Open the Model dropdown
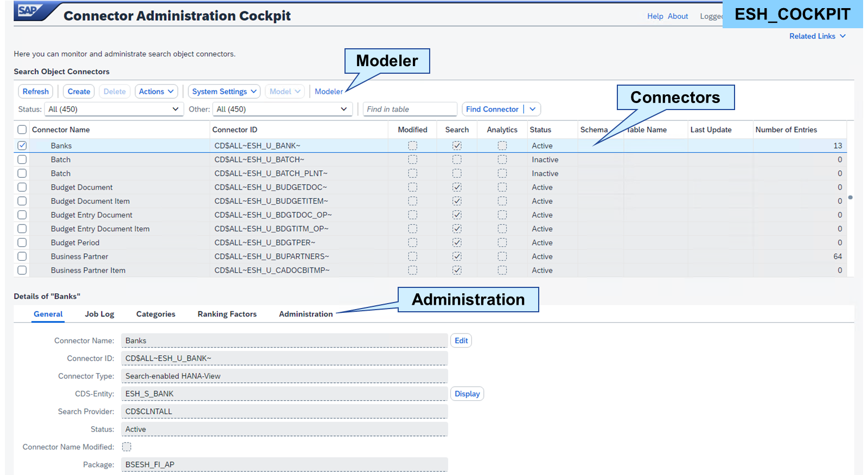This screenshot has height=475, width=868. (285, 92)
